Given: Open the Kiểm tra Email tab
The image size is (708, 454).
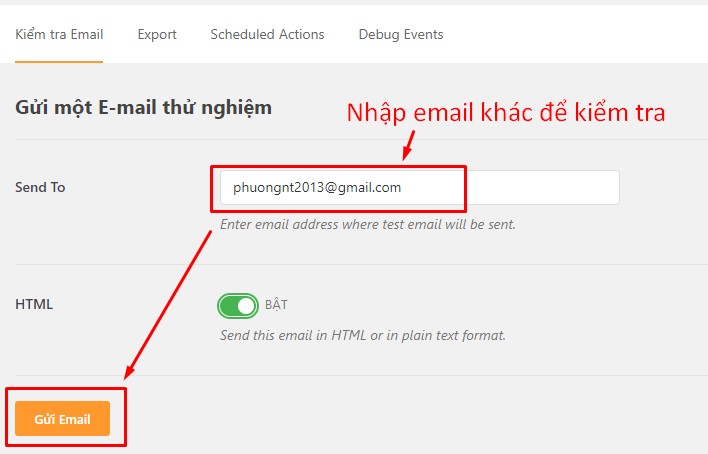Looking at the screenshot, I should (59, 34).
